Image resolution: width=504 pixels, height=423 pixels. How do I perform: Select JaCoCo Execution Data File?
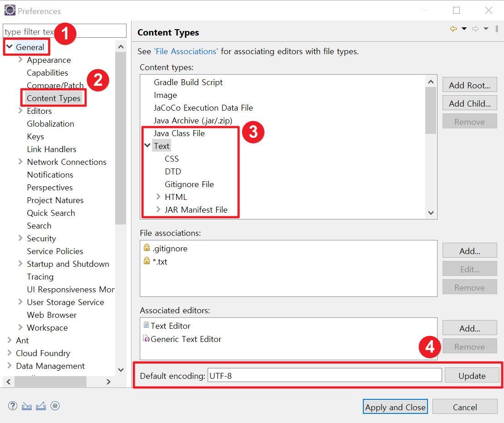[204, 107]
